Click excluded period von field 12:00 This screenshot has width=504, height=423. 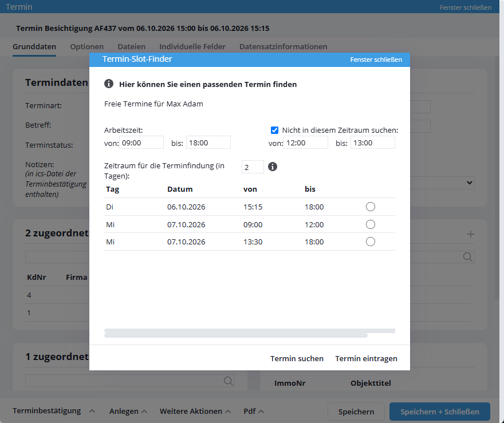(306, 143)
